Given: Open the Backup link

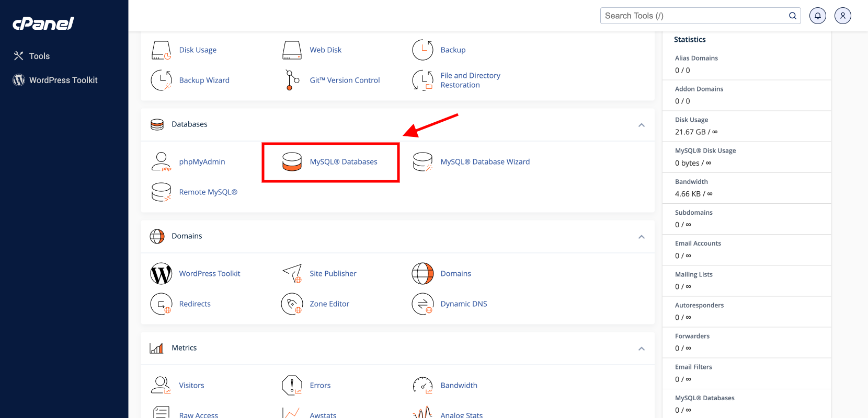Looking at the screenshot, I should tap(453, 50).
